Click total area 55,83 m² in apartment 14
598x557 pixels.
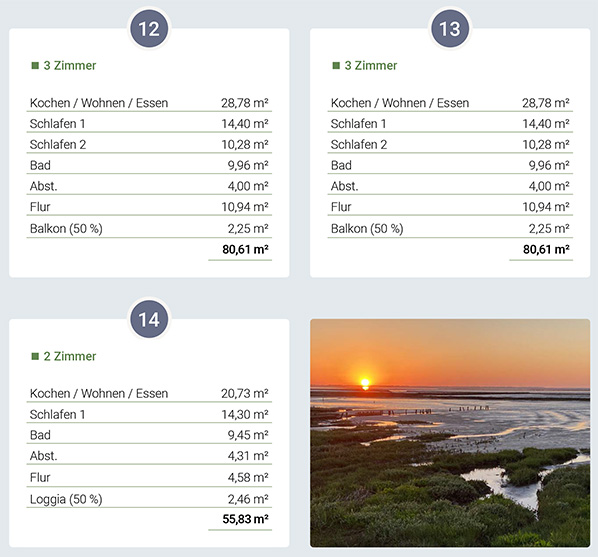245,519
